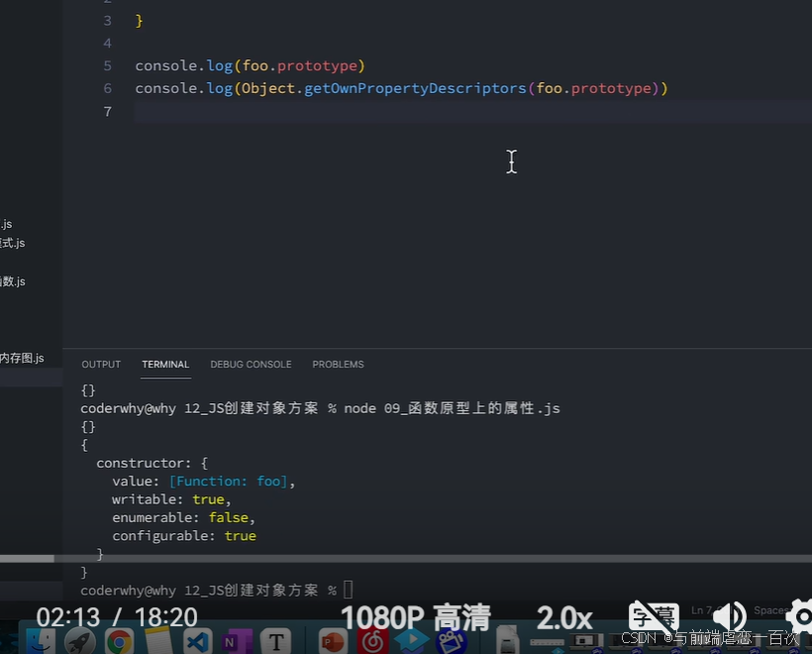The width and height of the screenshot is (812, 654).
Task: Click the closing yellow brace on line 3
Action: (x=139, y=21)
